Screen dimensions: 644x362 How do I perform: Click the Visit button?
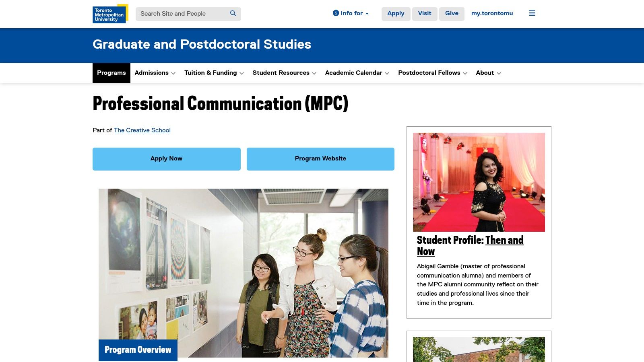coord(425,14)
